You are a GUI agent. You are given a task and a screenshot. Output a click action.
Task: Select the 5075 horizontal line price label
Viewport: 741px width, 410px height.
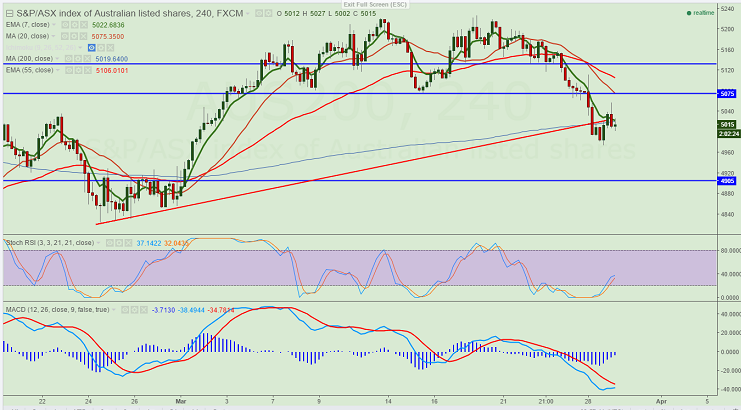pos(728,94)
